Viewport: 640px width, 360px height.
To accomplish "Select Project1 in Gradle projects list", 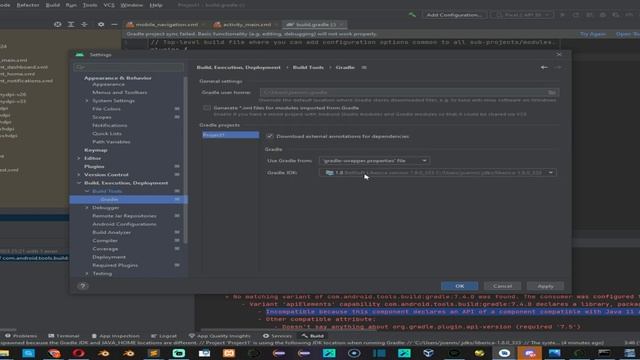I will (231, 135).
